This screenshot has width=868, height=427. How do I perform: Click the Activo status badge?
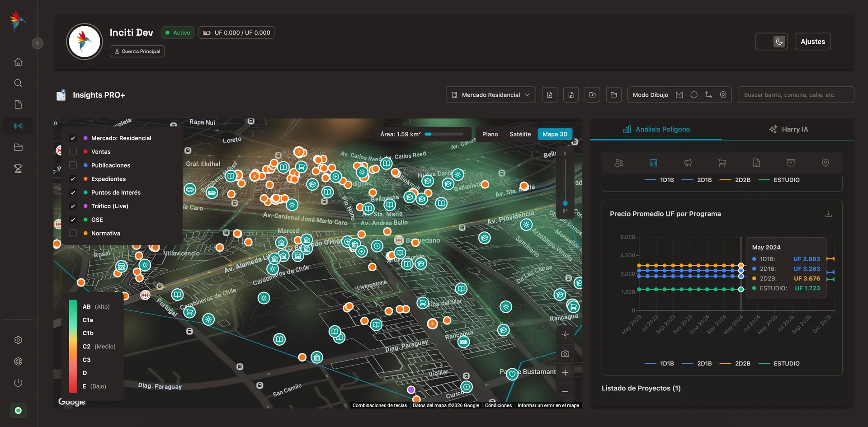(x=178, y=33)
